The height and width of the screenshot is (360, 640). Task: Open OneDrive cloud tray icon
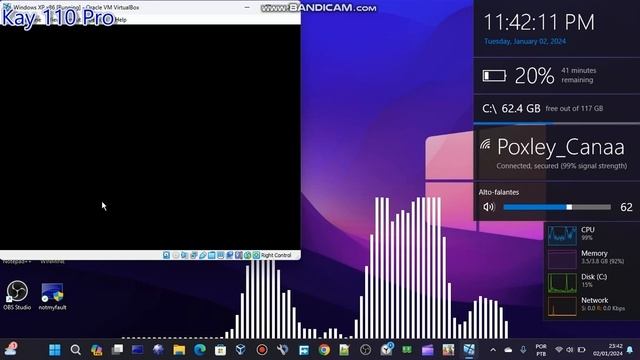click(508, 350)
